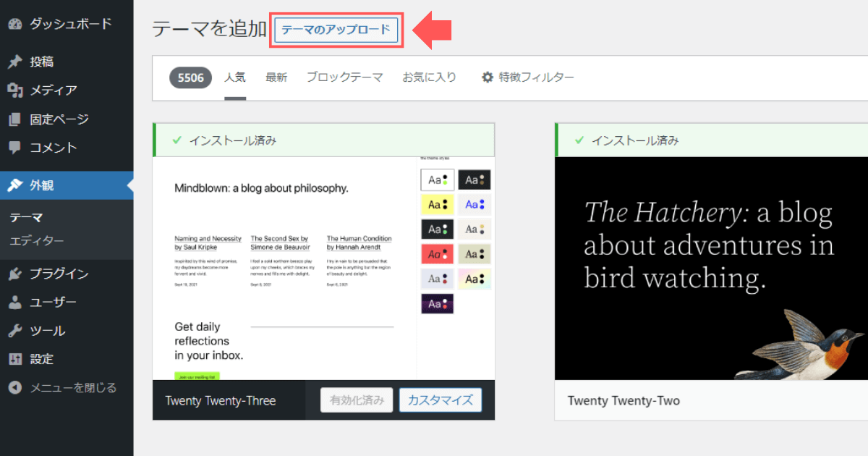Click the 5506 theme count badge

(x=190, y=77)
